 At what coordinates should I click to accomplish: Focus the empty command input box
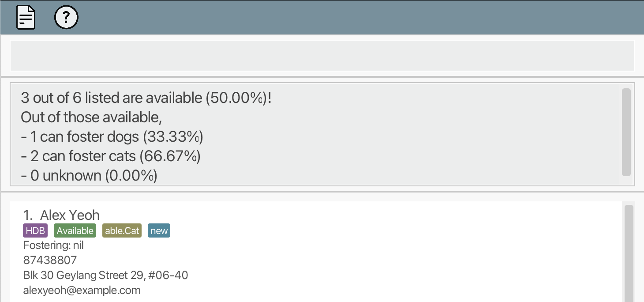tap(322, 56)
